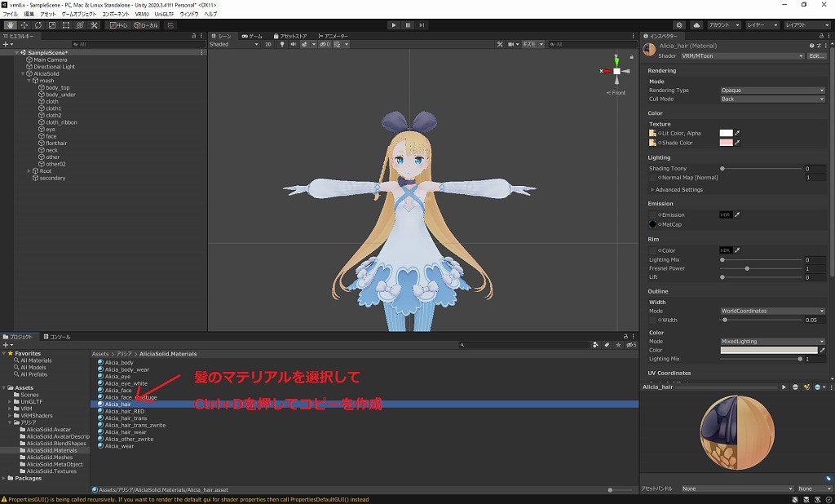Open the VRM/MToon shader dropdown
Viewport: 835px width, 504px height.
(742, 56)
